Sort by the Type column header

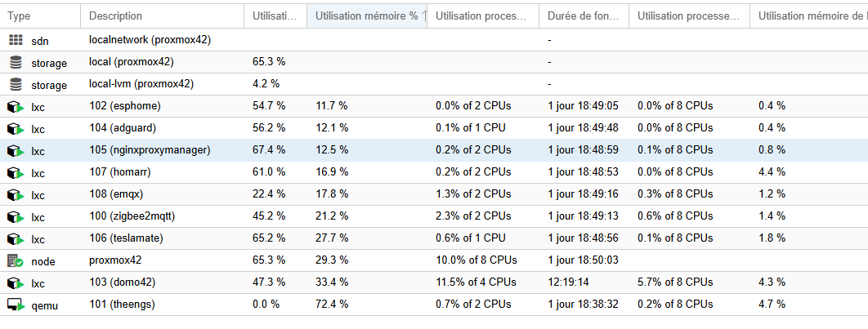tap(40, 16)
